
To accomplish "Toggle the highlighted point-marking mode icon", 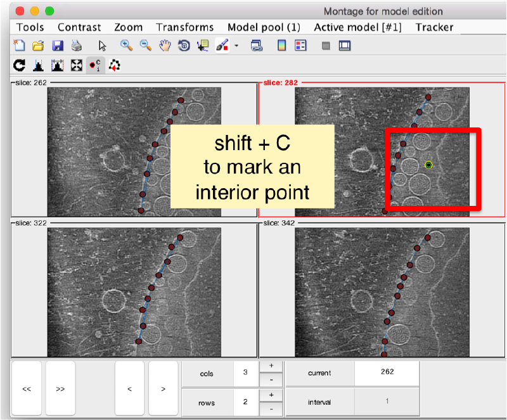I will tap(96, 65).
